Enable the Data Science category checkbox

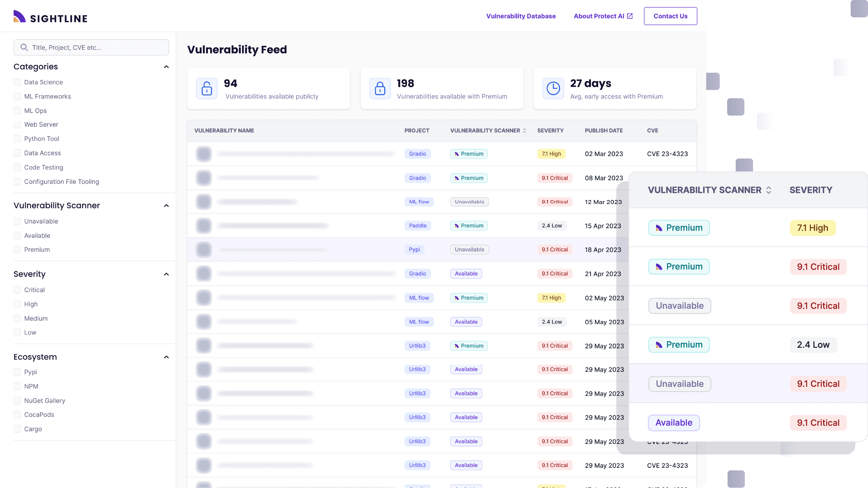pyautogui.click(x=17, y=82)
